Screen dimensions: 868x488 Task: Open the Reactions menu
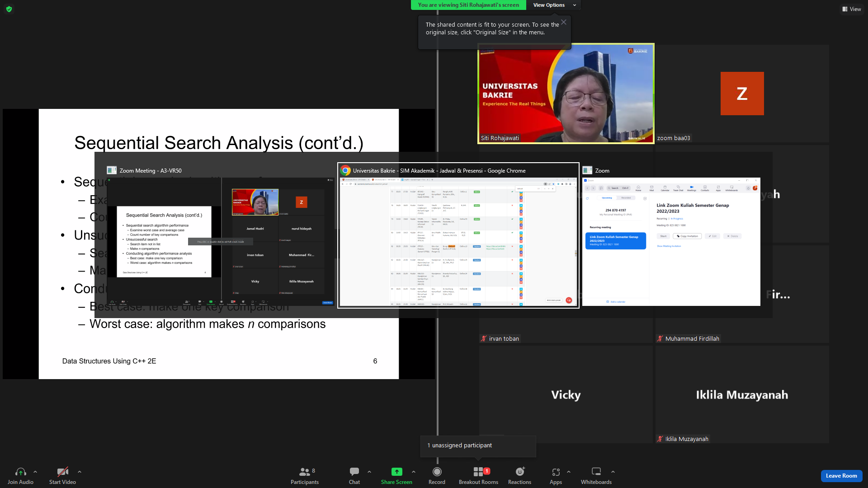coord(519,475)
